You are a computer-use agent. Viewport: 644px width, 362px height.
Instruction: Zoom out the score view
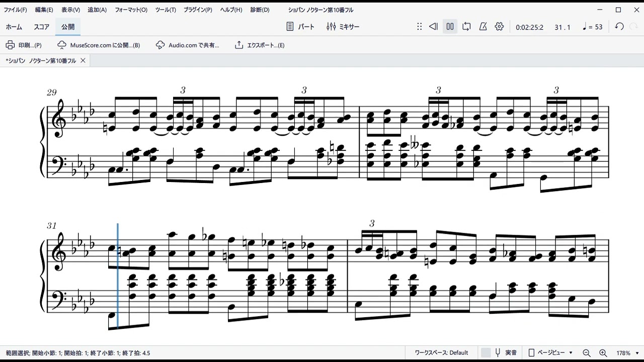587,353
